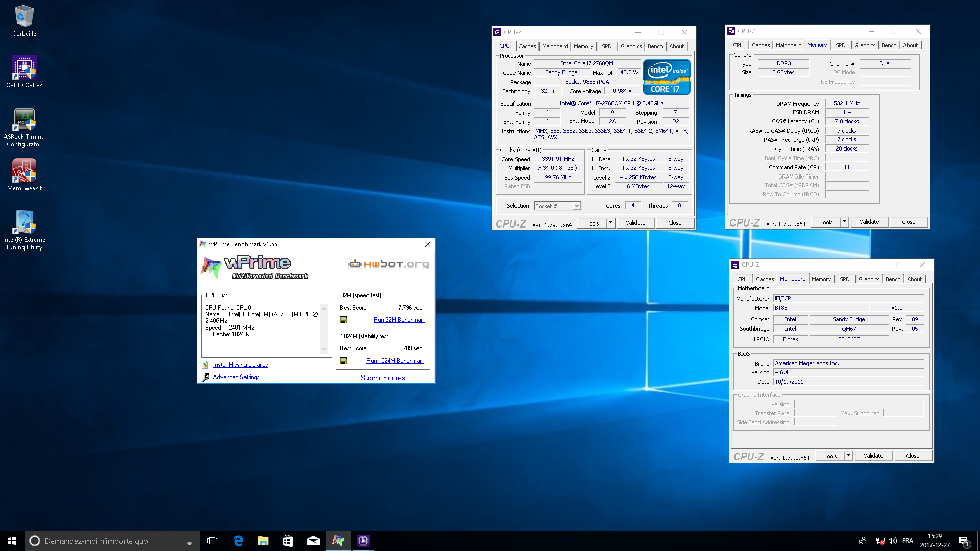This screenshot has height=551, width=980.
Task: Click the save icon for 32M score
Action: 344,320
